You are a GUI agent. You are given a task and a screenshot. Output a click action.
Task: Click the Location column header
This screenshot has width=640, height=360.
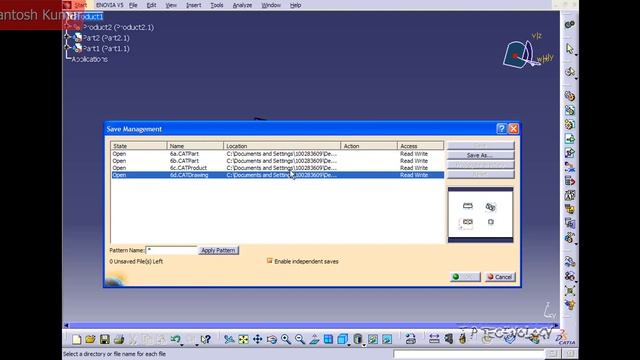[282, 146]
